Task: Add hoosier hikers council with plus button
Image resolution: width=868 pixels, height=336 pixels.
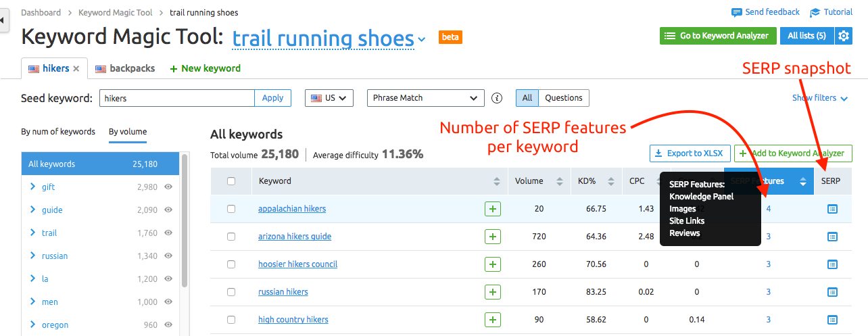Action: 493,264
